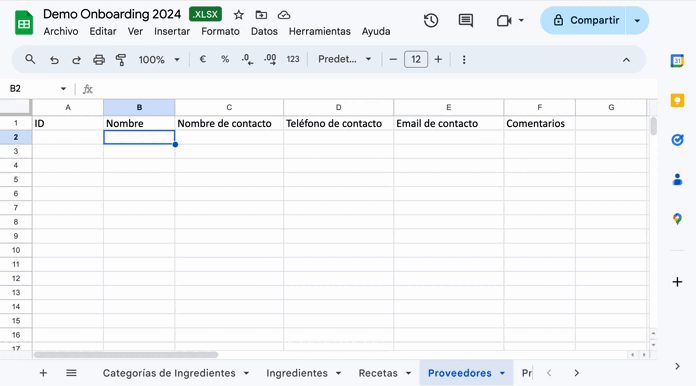Edit the font size field
Viewport: 696px width, 386px height.
(415, 59)
